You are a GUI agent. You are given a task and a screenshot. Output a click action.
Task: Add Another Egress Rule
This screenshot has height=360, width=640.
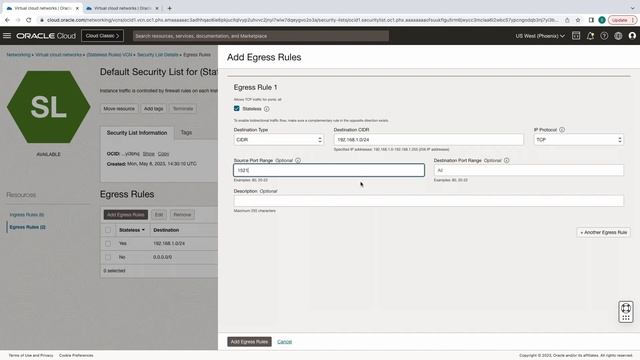[x=604, y=232]
